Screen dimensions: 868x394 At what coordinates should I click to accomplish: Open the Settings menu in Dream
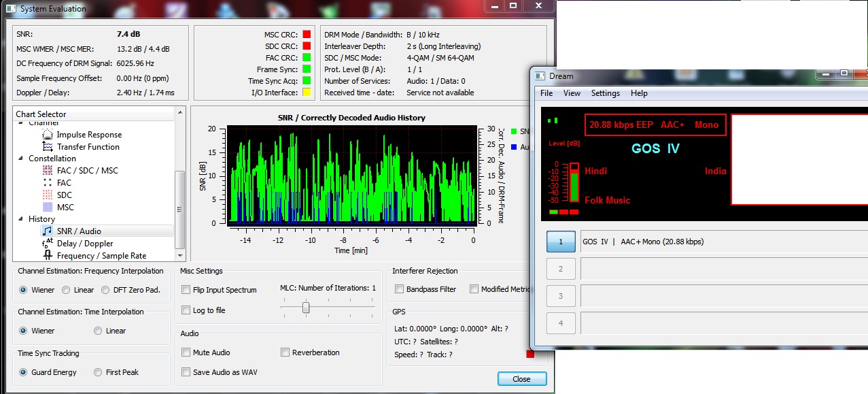(x=605, y=93)
